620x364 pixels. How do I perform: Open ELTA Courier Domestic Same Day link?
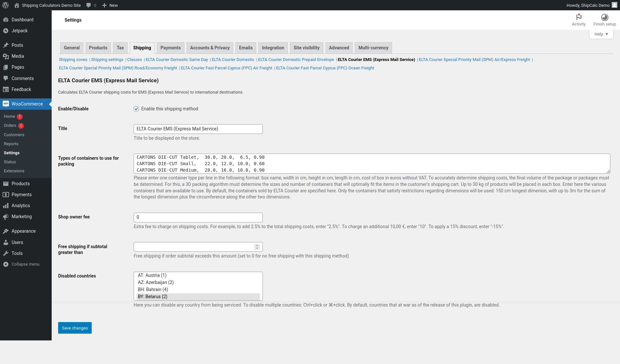pos(177,60)
